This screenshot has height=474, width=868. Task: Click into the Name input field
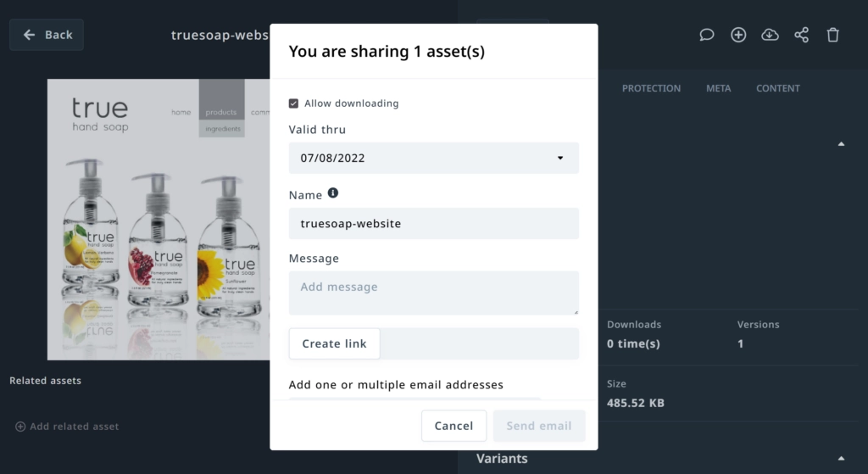point(433,223)
